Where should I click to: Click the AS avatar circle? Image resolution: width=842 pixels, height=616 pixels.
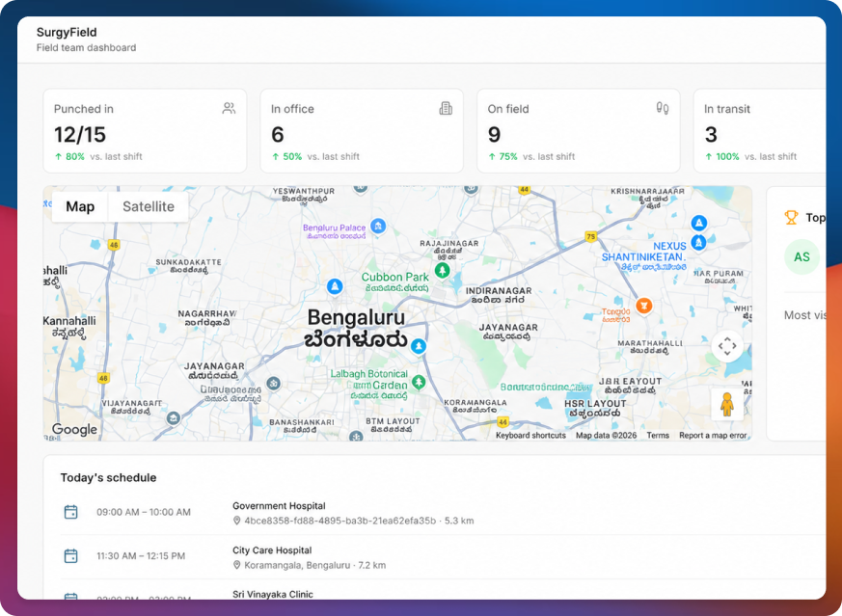(x=801, y=257)
